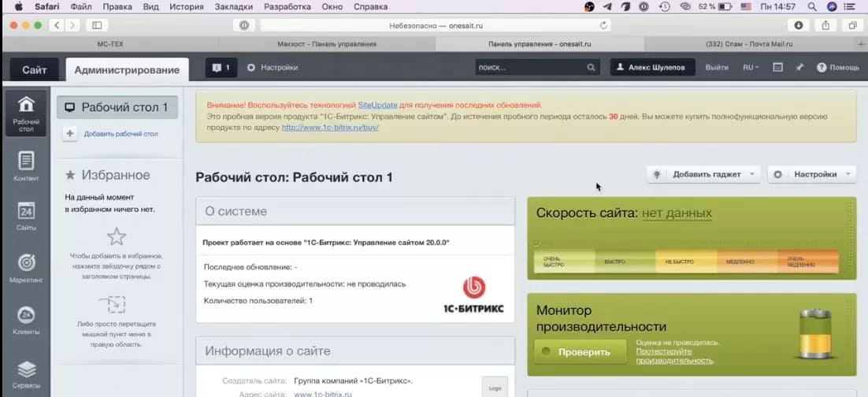Click the battery 52% status indicator

point(715,6)
